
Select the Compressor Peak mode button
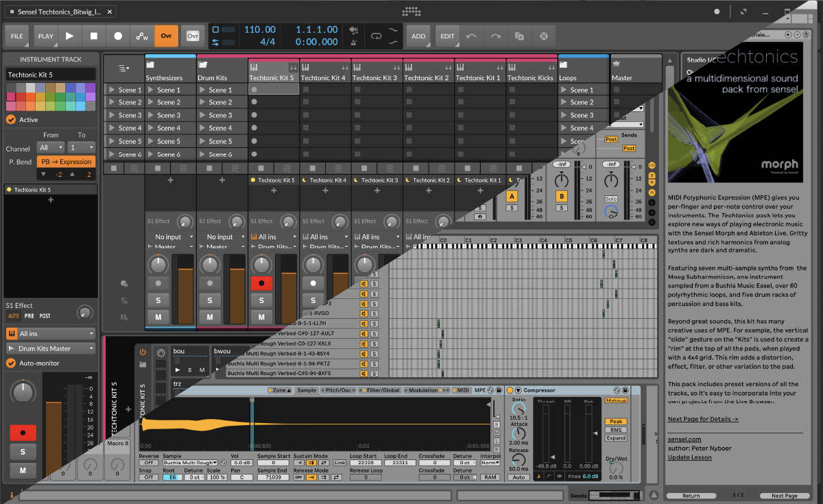coord(615,422)
